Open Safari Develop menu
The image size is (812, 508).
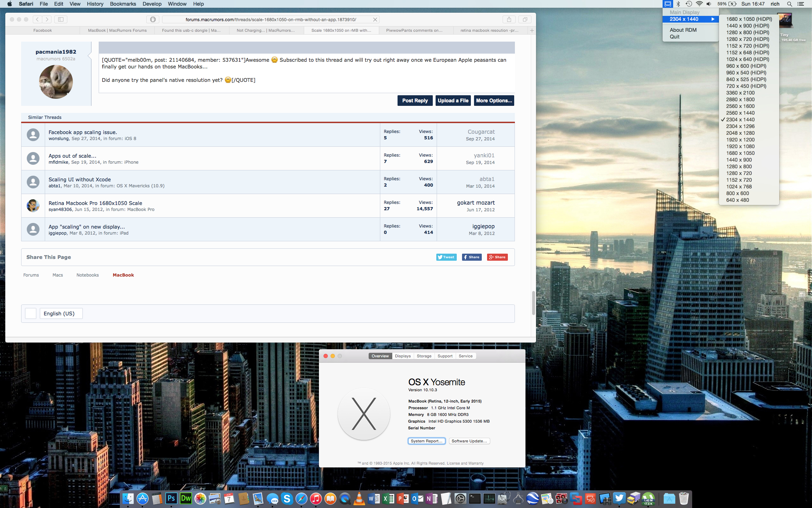(x=152, y=4)
